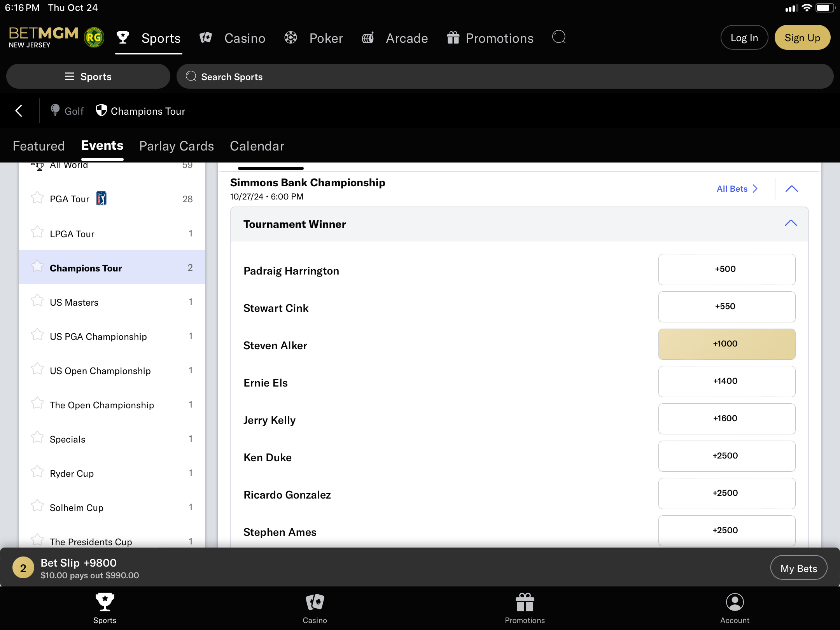The width and height of the screenshot is (840, 630).
Task: Open Promotions in top navigation
Action: [x=490, y=38]
